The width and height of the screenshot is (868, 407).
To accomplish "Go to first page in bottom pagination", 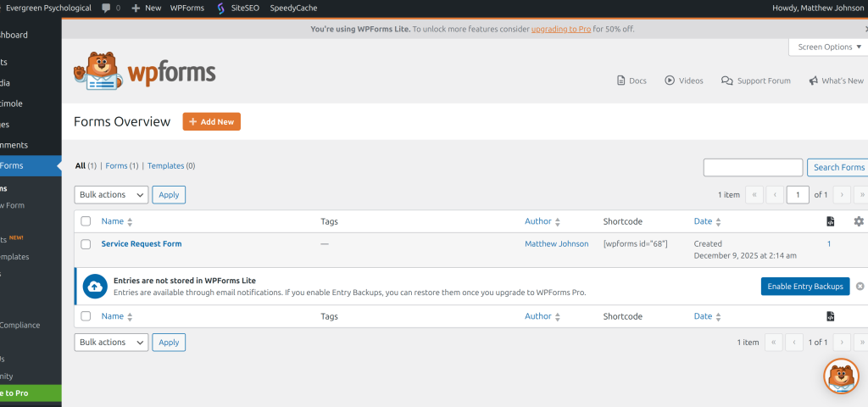I will point(773,343).
